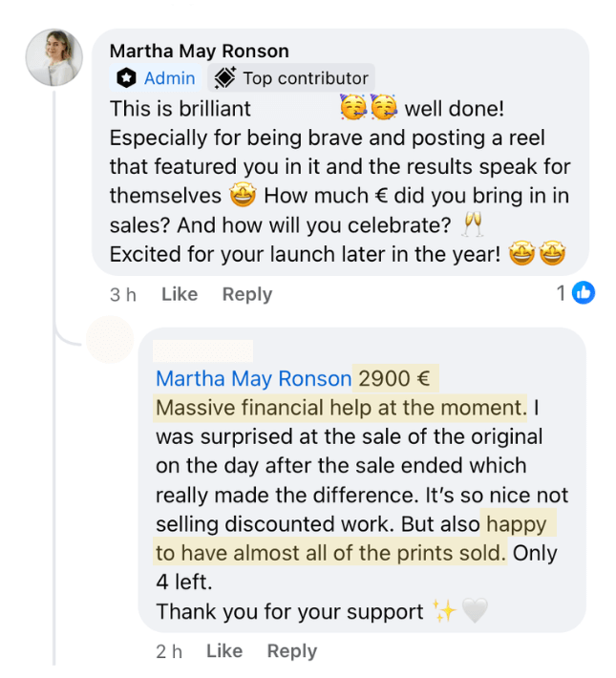
Task: Click the blue thumbs-up reaction icon
Action: (583, 293)
